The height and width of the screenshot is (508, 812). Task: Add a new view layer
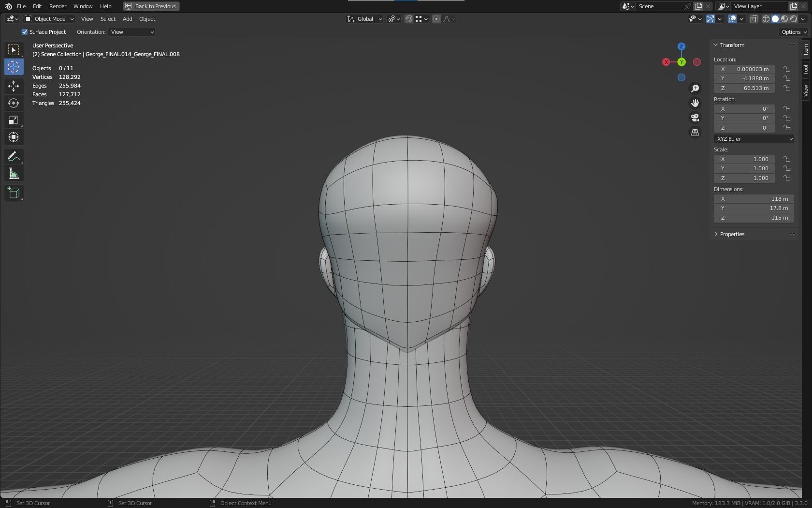pyautogui.click(x=793, y=6)
